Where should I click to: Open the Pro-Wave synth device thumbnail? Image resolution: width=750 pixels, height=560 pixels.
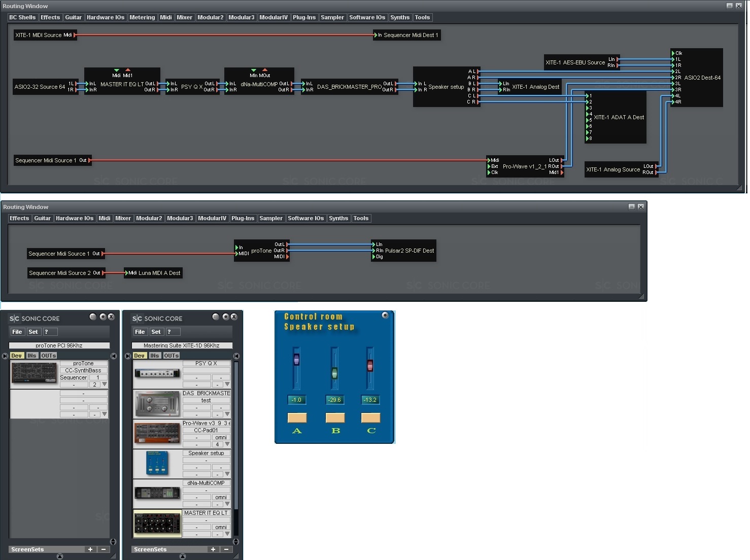[157, 434]
